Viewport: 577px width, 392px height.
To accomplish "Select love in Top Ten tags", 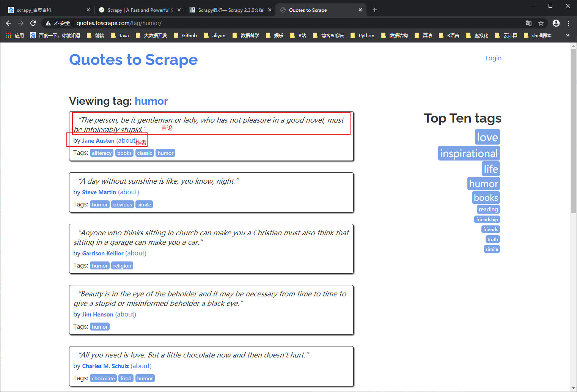I will click(x=487, y=137).
